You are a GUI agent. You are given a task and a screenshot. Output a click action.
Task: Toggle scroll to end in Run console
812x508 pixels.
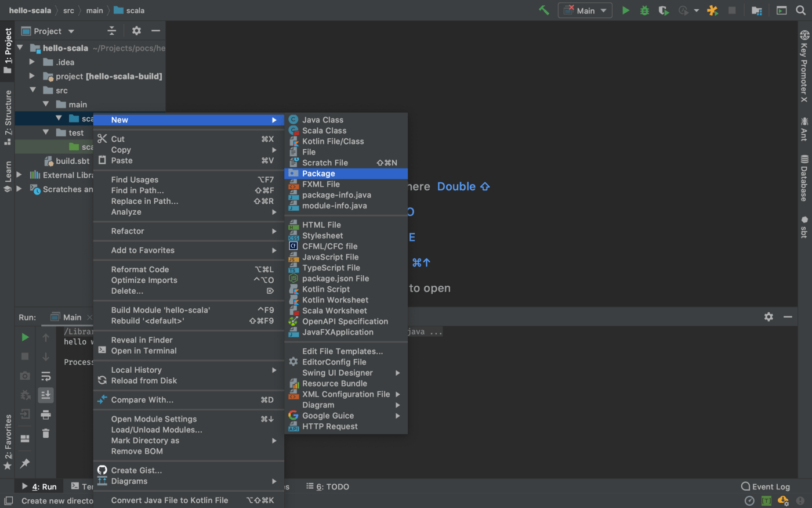pyautogui.click(x=46, y=395)
